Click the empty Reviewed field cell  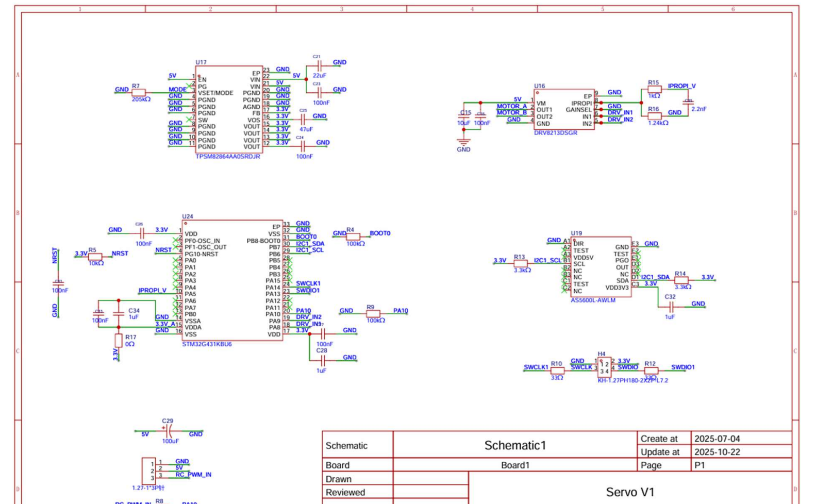430,492
